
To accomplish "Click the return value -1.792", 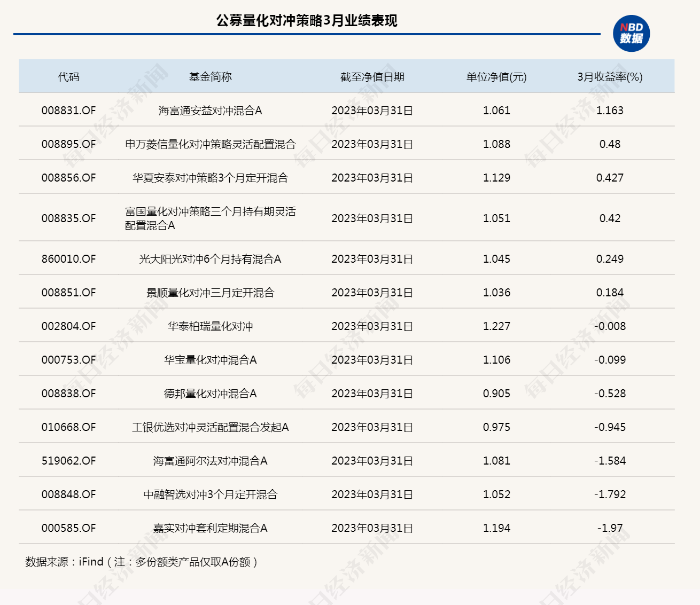I will coord(610,494).
